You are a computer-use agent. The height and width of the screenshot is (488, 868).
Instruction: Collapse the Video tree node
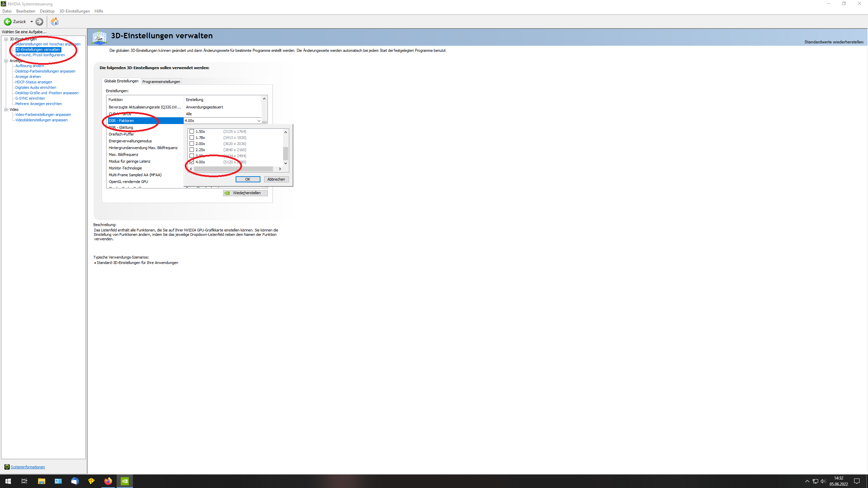[6, 109]
